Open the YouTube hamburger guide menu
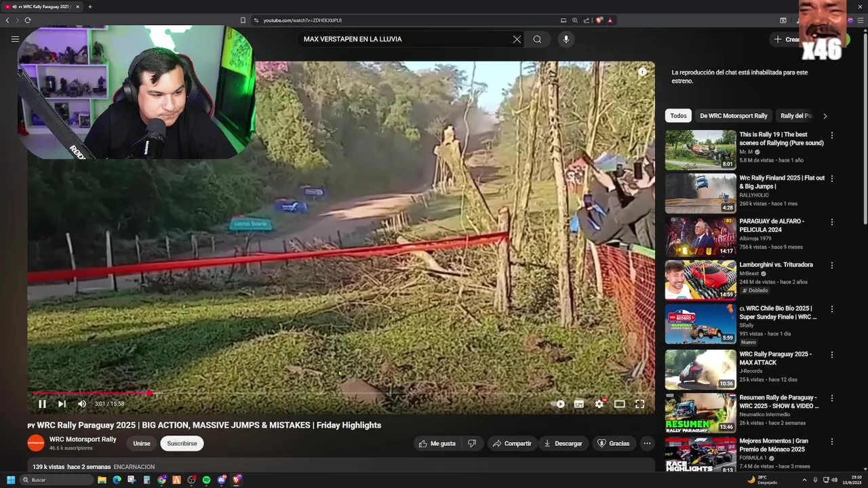The height and width of the screenshot is (488, 868). tap(15, 39)
